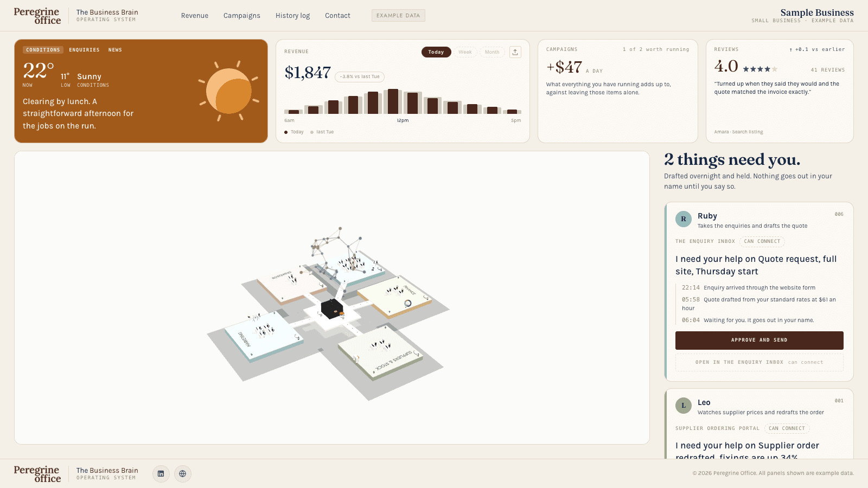Open the LinkedIn icon in footer

click(x=161, y=473)
